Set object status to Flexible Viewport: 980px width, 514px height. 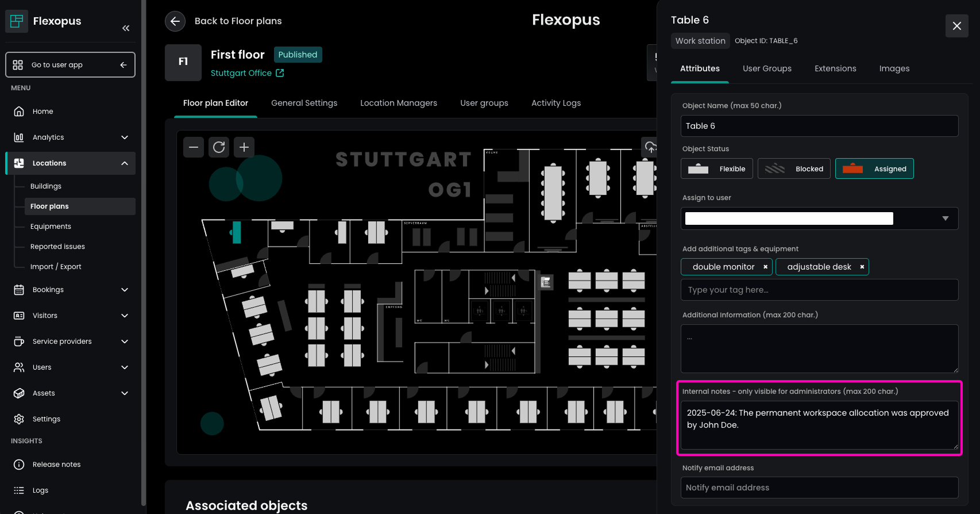coord(716,168)
